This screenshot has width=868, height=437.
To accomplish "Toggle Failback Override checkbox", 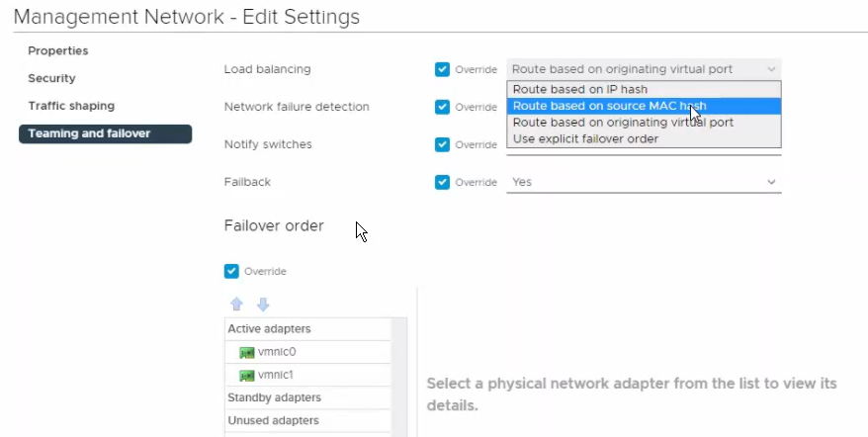I will 442,182.
